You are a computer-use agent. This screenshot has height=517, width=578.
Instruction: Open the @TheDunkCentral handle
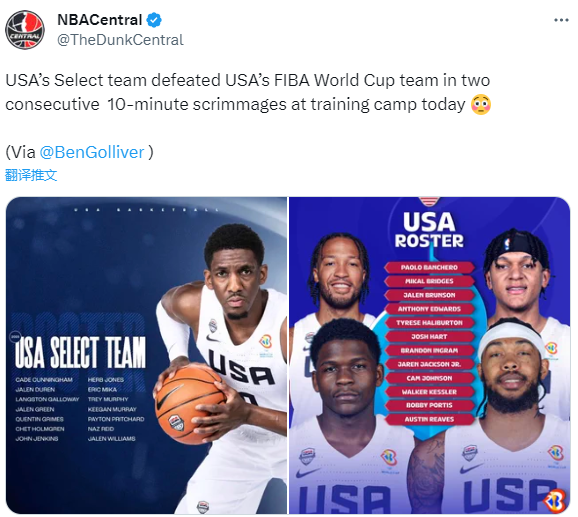click(120, 40)
